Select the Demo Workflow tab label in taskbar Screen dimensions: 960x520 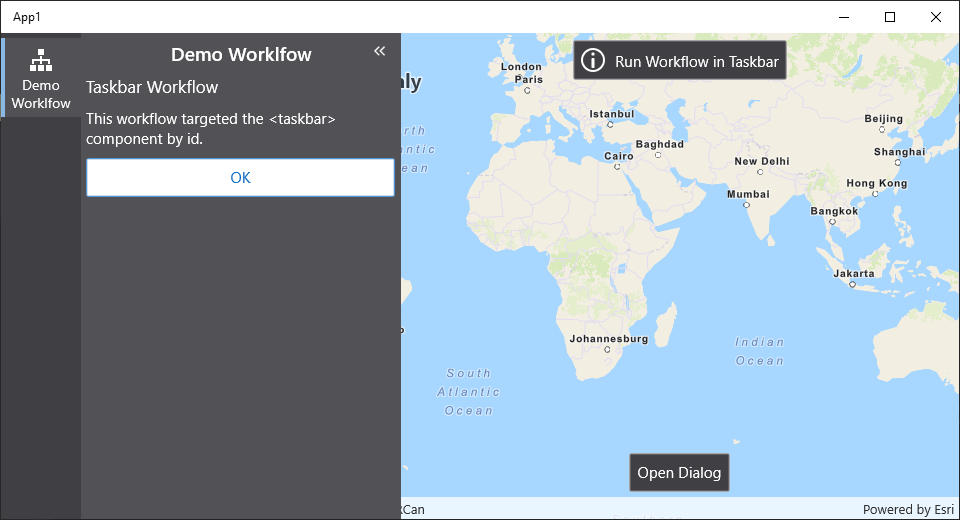[x=41, y=95]
